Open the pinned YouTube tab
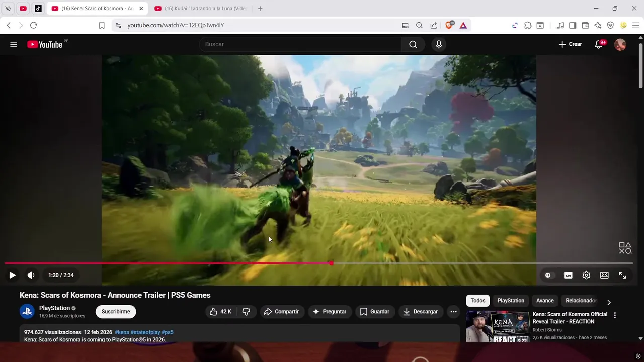 (23, 9)
